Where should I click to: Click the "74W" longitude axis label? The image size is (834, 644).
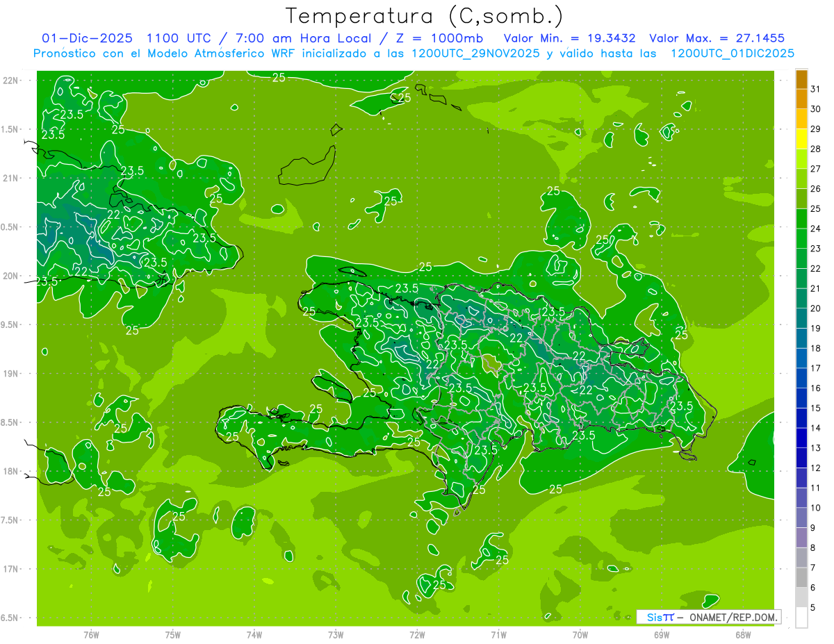coord(254,635)
